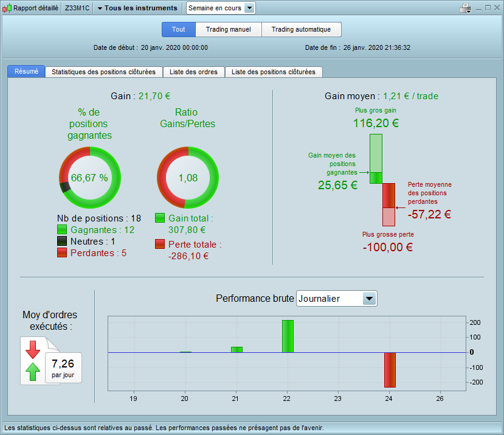Click the red Perdantes legend square

click(62, 253)
